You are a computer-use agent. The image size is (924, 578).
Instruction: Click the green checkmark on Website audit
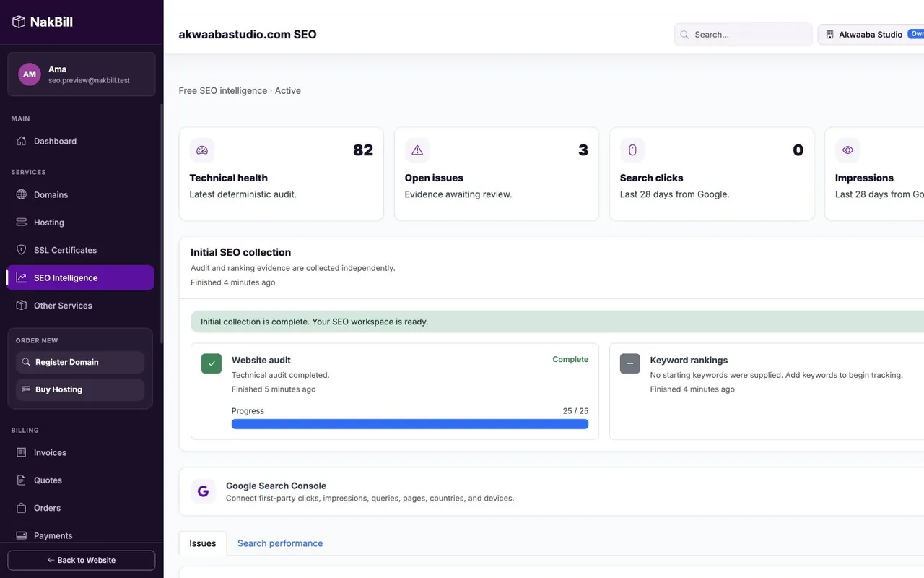pos(212,363)
